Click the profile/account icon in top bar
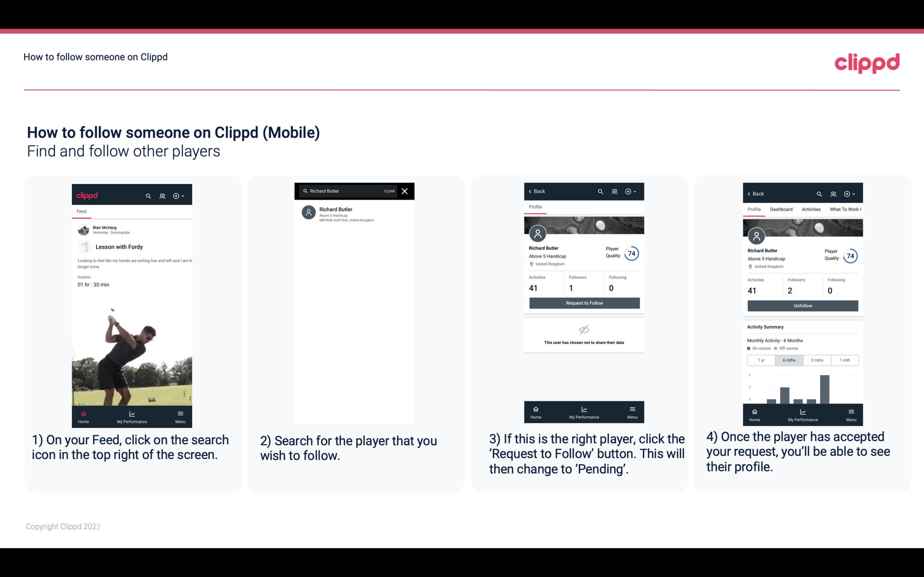 pyautogui.click(x=162, y=195)
